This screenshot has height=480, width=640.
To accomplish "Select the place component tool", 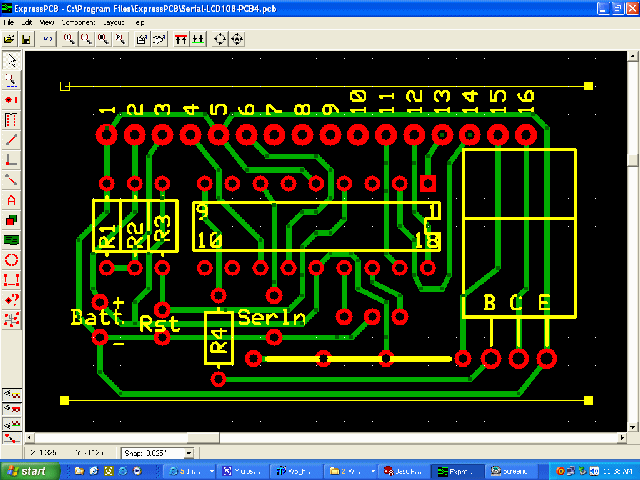I will coord(11,120).
